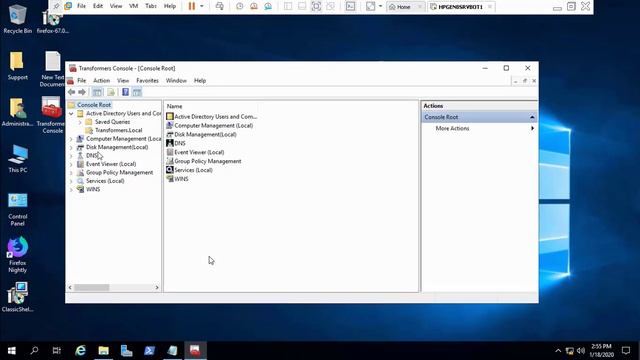Expand Computer Management (Local) tree node

pos(71,139)
